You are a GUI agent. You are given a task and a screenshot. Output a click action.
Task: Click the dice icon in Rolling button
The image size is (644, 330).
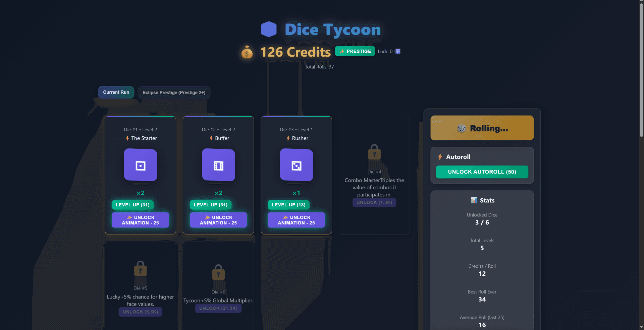point(462,128)
